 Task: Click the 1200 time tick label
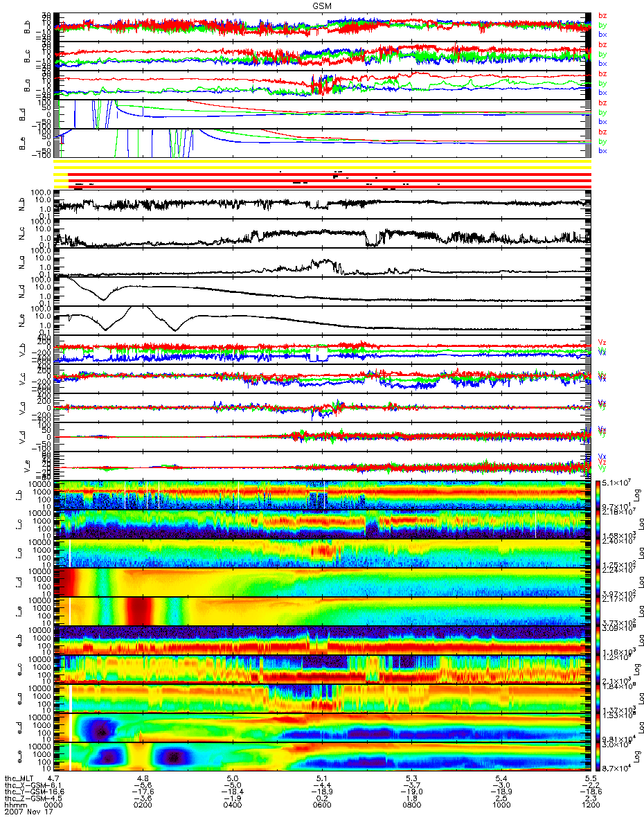[591, 805]
